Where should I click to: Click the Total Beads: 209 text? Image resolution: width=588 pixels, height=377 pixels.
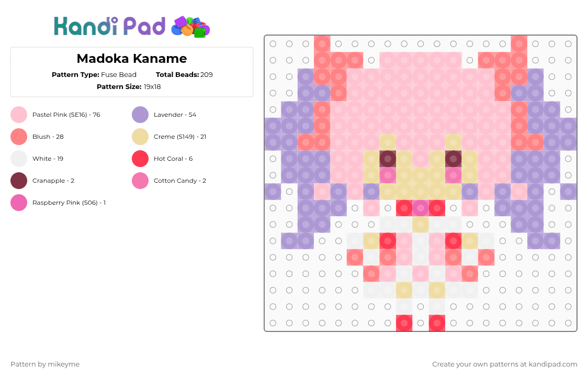[184, 75]
